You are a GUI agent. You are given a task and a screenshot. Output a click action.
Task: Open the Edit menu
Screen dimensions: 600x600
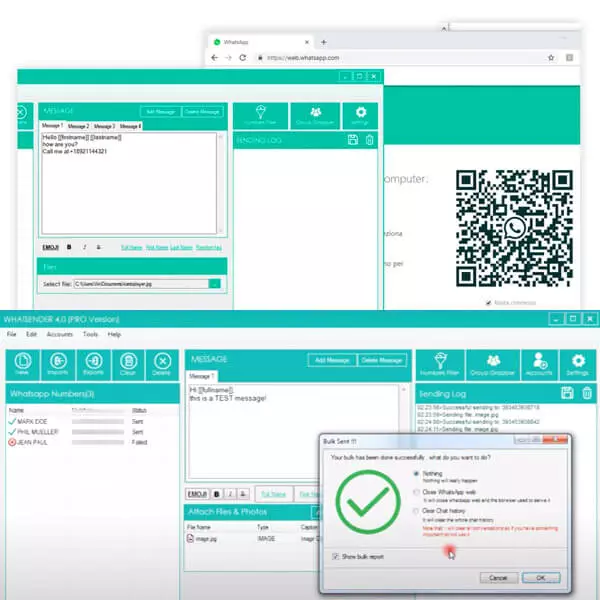(x=31, y=334)
